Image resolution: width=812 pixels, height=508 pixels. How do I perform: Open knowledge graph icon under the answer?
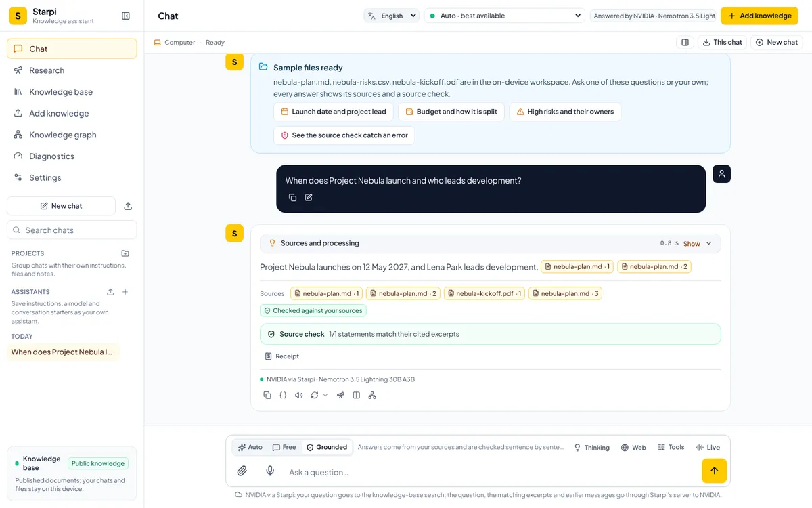pyautogui.click(x=372, y=395)
